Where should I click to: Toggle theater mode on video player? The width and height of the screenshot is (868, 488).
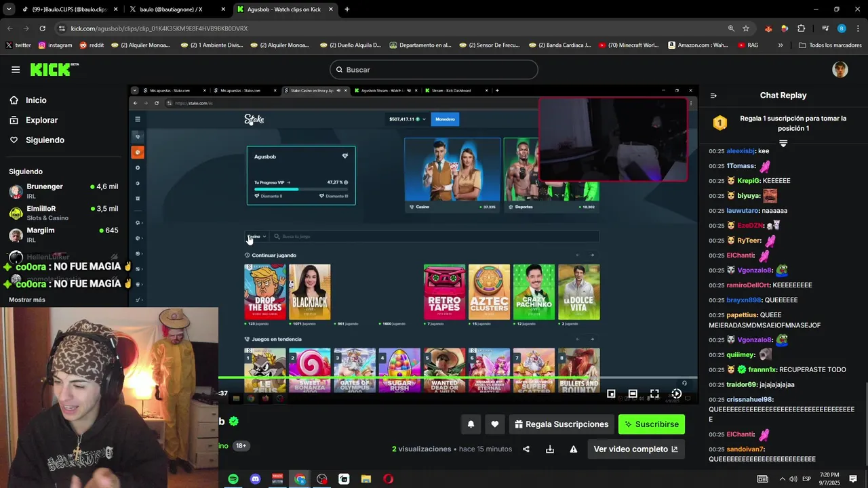pos(633,394)
